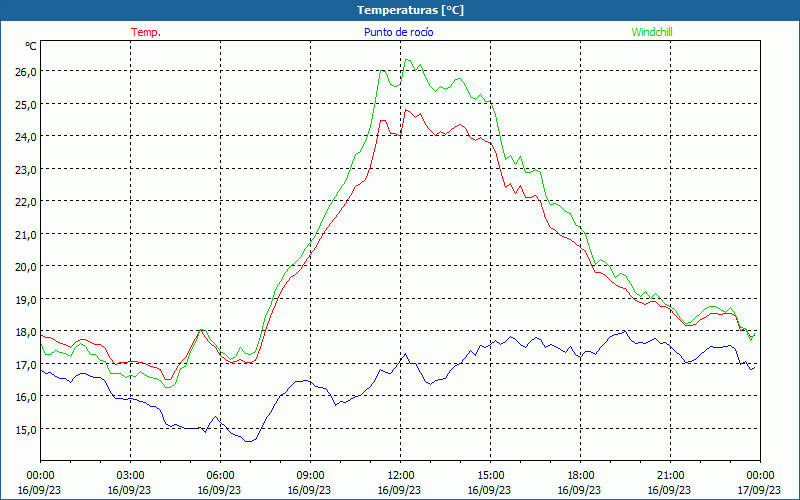The height and width of the screenshot is (500, 800).
Task: Click the blue 'Punto de rocío' legend label
Action: click(398, 32)
